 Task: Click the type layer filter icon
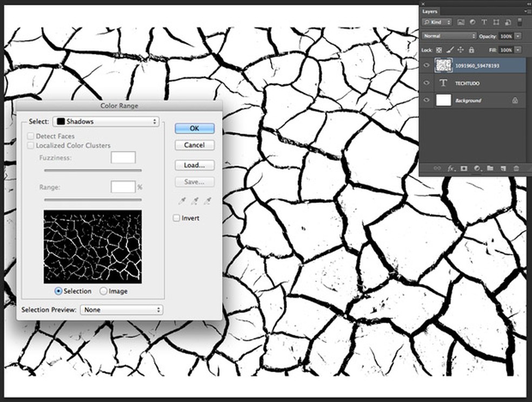[x=484, y=22]
